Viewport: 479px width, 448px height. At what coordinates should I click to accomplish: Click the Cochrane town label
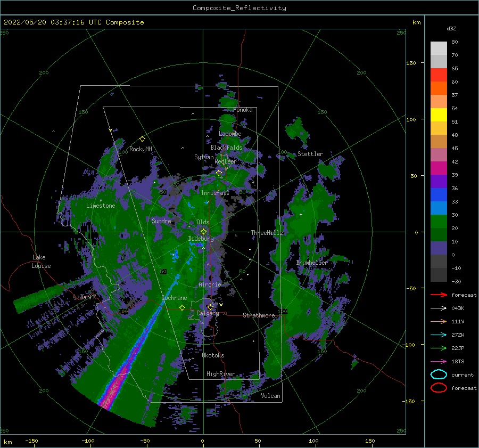(x=174, y=298)
